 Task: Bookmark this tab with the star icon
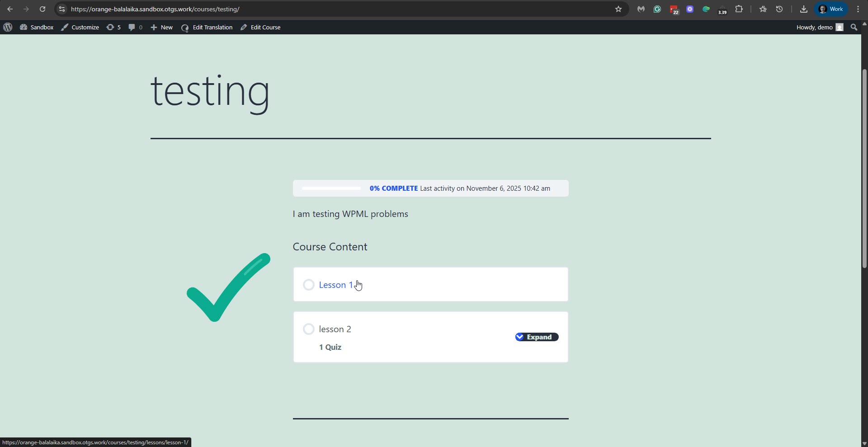click(618, 9)
